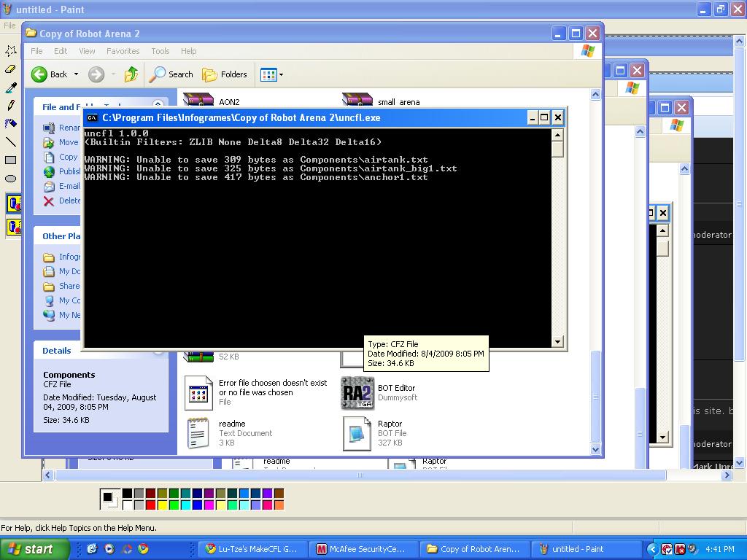Open the Explorer File menu
The height and width of the screenshot is (560, 747).
(36, 51)
